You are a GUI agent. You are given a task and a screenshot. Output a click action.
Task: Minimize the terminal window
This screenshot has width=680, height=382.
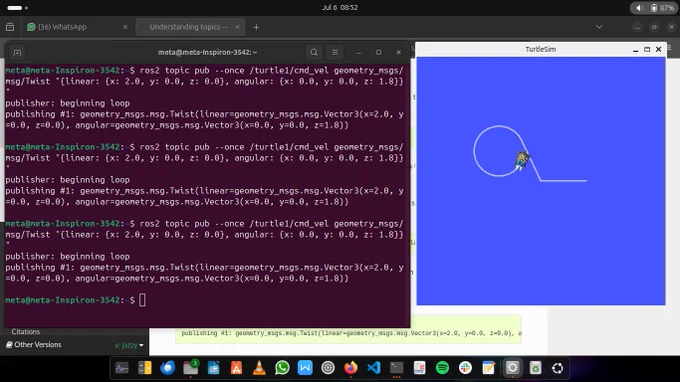coord(359,52)
